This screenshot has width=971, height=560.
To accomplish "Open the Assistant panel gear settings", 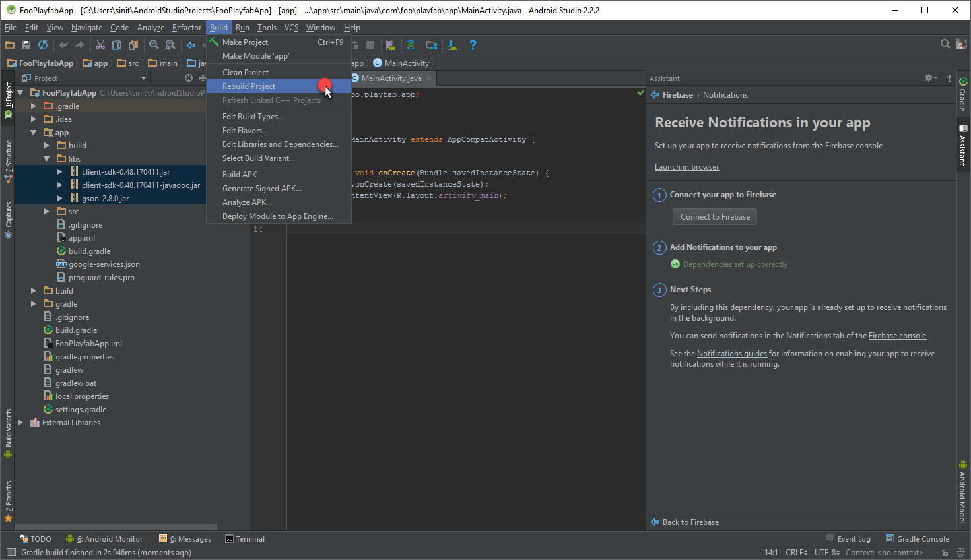I will click(x=931, y=78).
